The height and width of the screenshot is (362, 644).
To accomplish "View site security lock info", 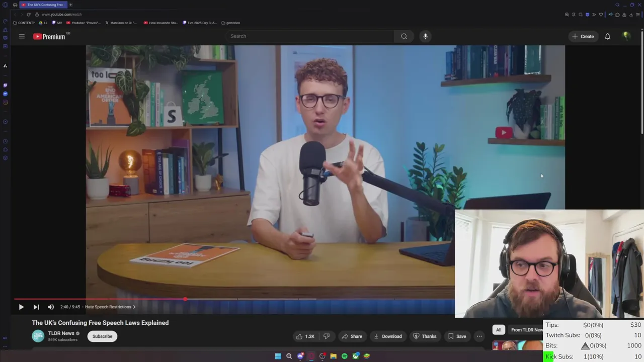I will click(x=36, y=15).
